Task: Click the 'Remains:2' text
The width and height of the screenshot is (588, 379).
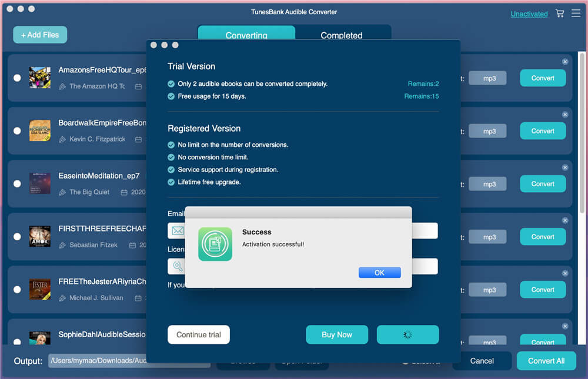Action: click(423, 83)
